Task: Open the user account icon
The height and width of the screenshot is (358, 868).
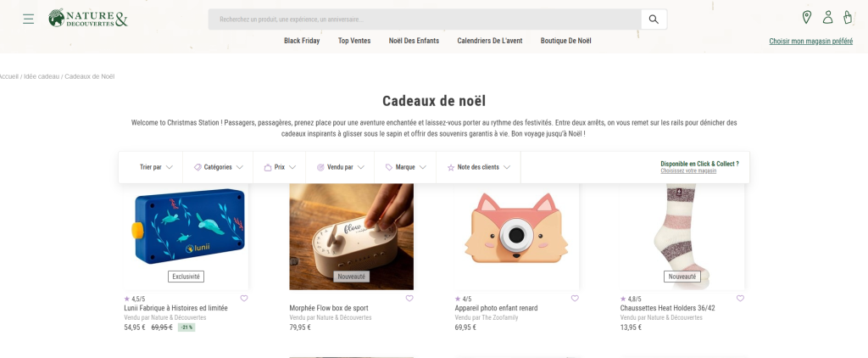Action: click(827, 17)
